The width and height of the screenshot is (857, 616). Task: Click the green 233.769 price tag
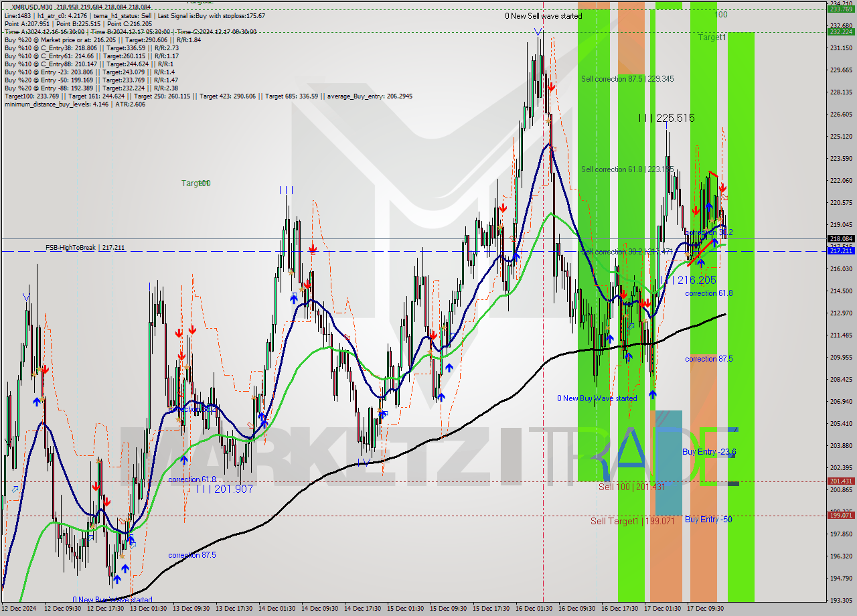click(841, 9)
